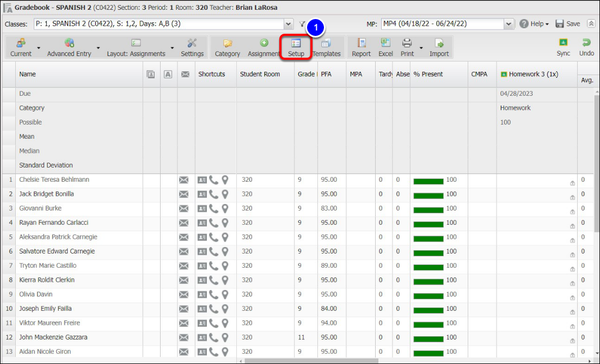Click location pin for Kierra Roldit Clerkin
The image size is (600, 364).
[225, 280]
